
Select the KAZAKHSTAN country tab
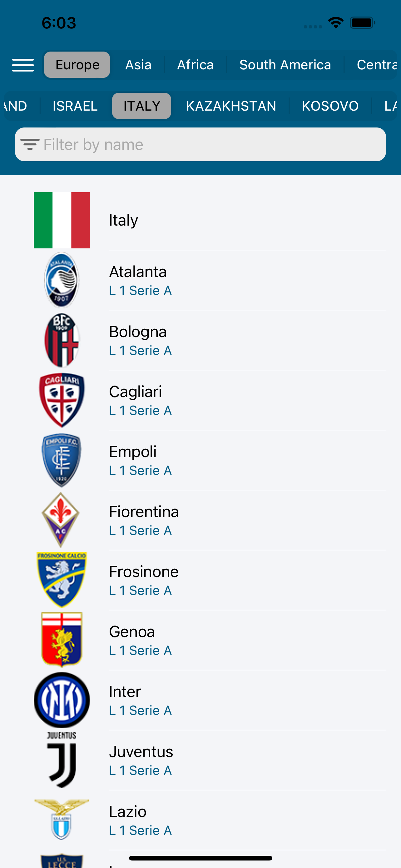click(x=231, y=106)
